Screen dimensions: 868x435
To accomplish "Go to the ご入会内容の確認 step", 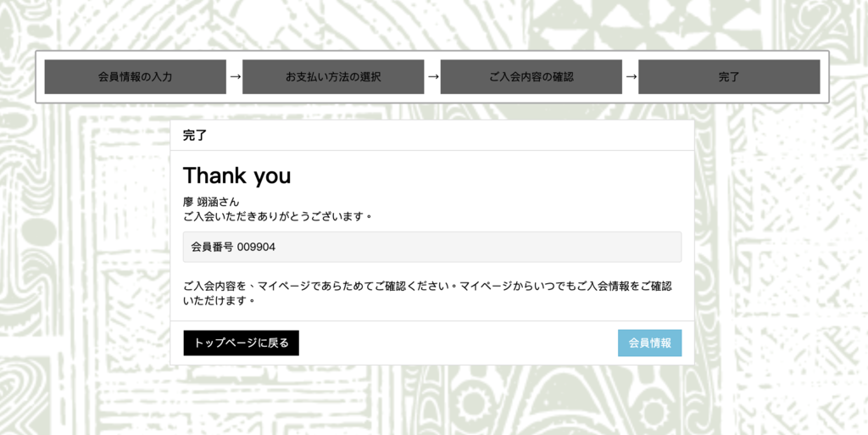I will (x=531, y=77).
